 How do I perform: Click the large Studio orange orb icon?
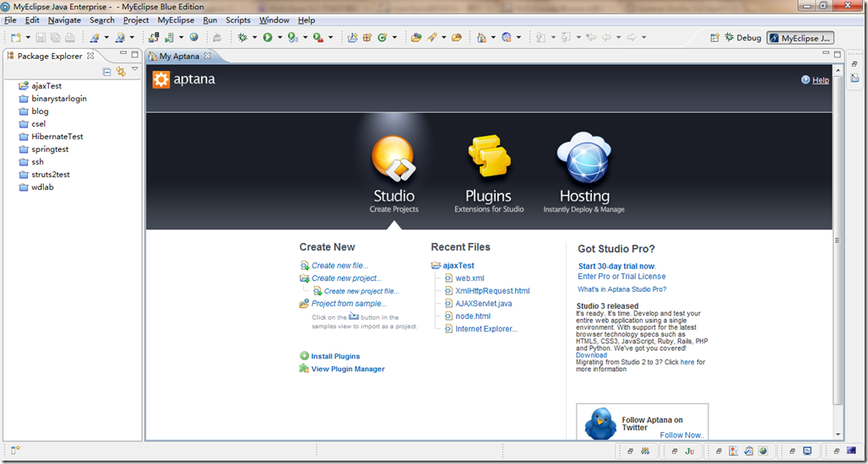point(393,159)
